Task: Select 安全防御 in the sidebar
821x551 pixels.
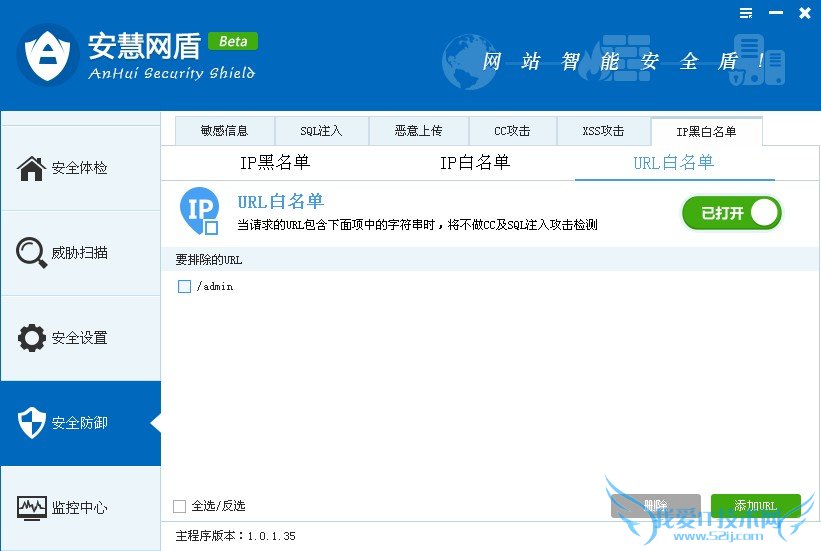Action: click(81, 423)
